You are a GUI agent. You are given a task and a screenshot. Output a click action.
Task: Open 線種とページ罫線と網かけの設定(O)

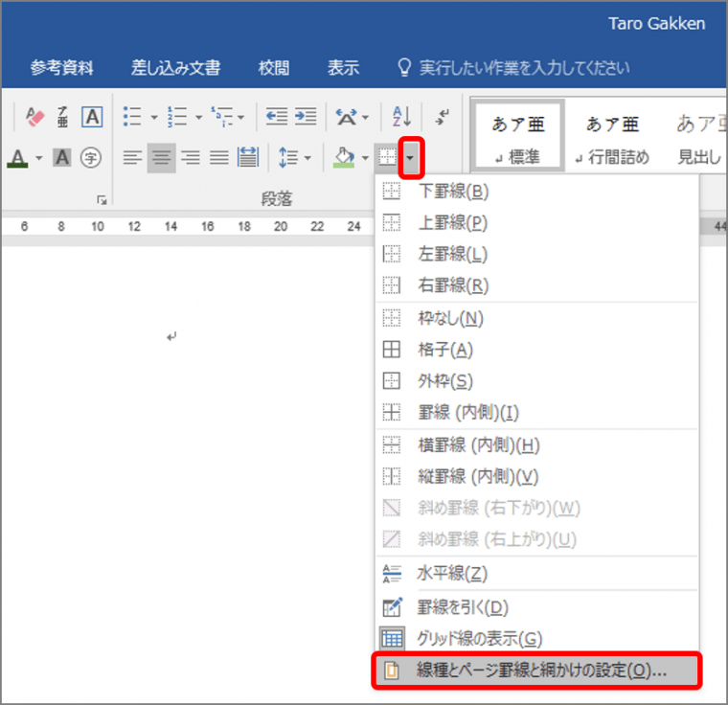[536, 671]
